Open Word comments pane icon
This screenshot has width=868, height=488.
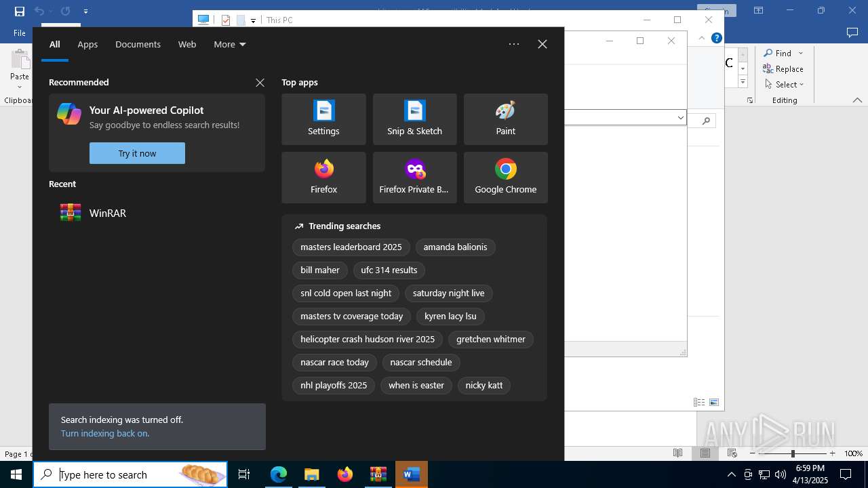click(852, 33)
